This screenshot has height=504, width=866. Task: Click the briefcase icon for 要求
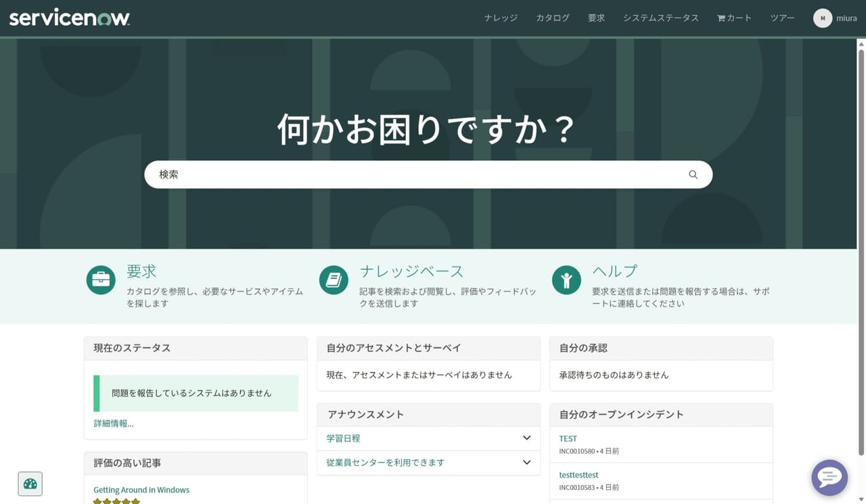point(101,280)
